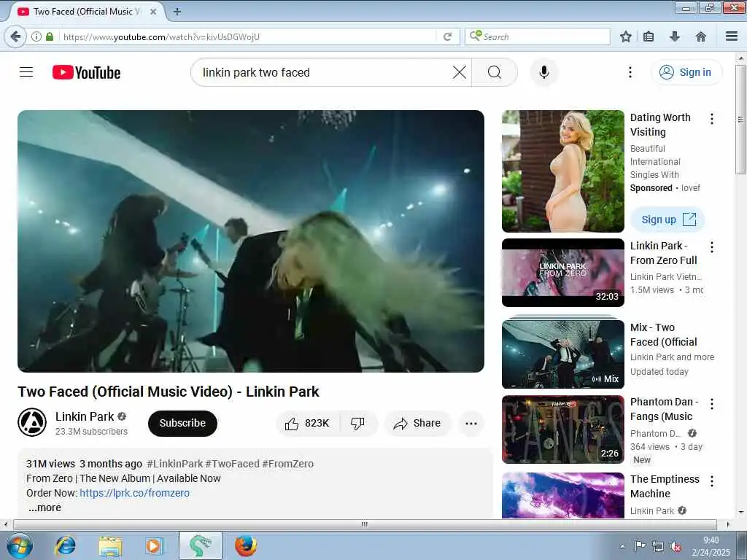Open the Windows Start menu

tap(19, 545)
